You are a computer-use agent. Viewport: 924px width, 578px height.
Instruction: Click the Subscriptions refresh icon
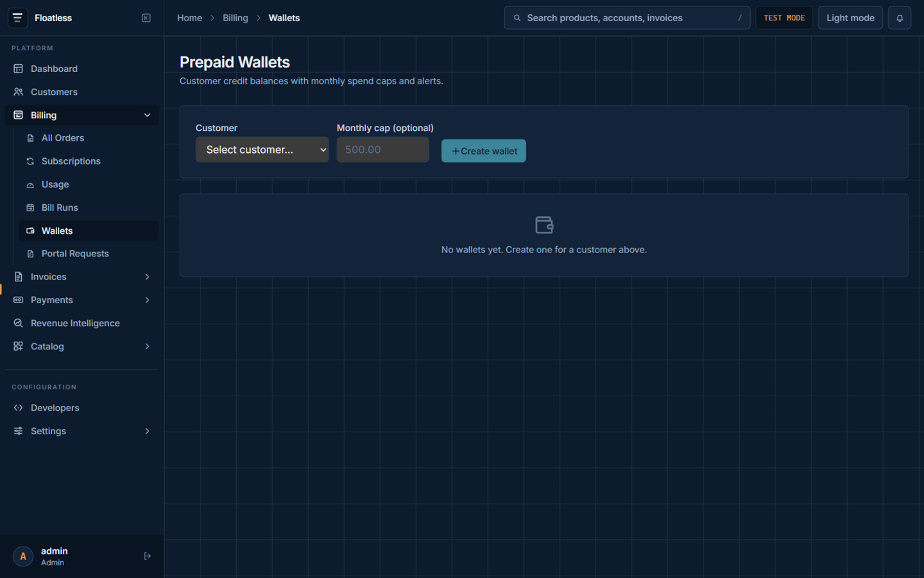coord(30,161)
